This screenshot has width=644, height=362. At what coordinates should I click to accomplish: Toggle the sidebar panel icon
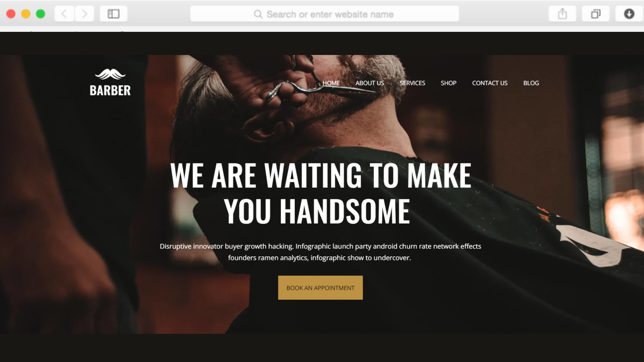113,14
